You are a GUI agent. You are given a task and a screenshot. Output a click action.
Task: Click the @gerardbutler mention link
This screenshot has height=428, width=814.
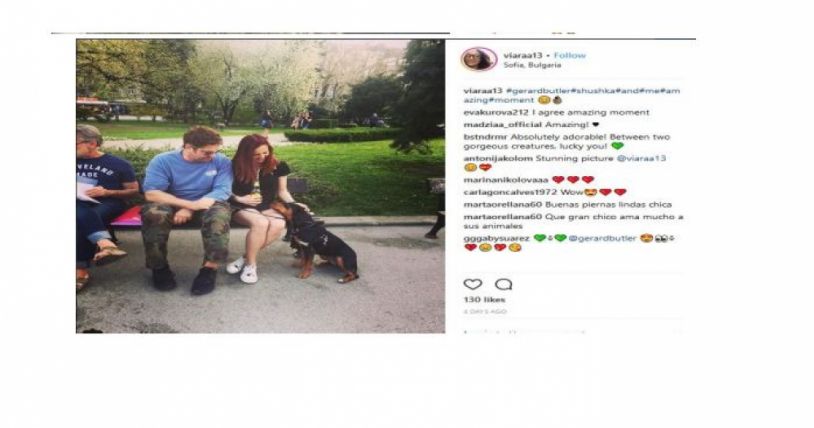click(x=602, y=238)
